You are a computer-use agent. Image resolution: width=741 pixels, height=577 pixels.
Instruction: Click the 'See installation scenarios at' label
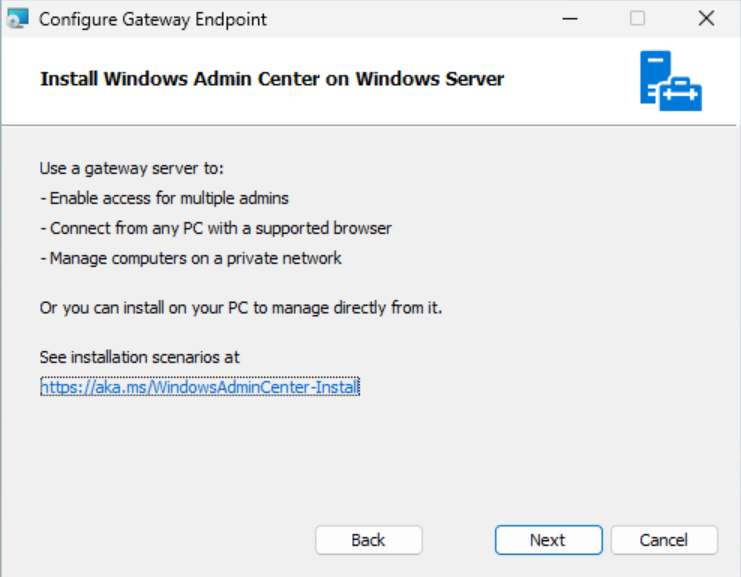[139, 357]
